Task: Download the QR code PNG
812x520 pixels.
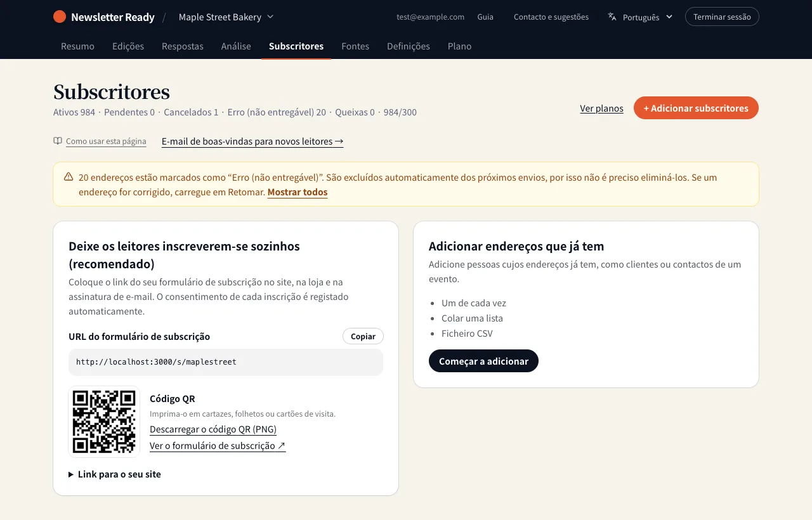Action: click(x=213, y=429)
